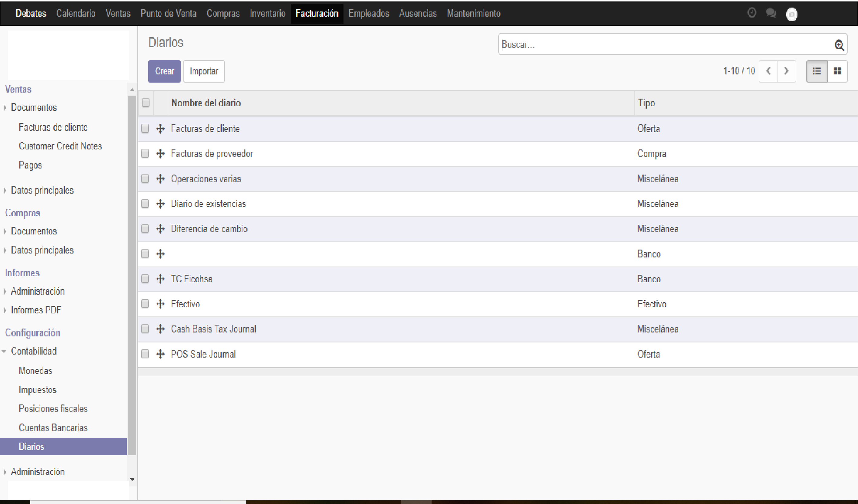The height and width of the screenshot is (504, 858).
Task: Select all journals with header checkbox
Action: [x=146, y=103]
